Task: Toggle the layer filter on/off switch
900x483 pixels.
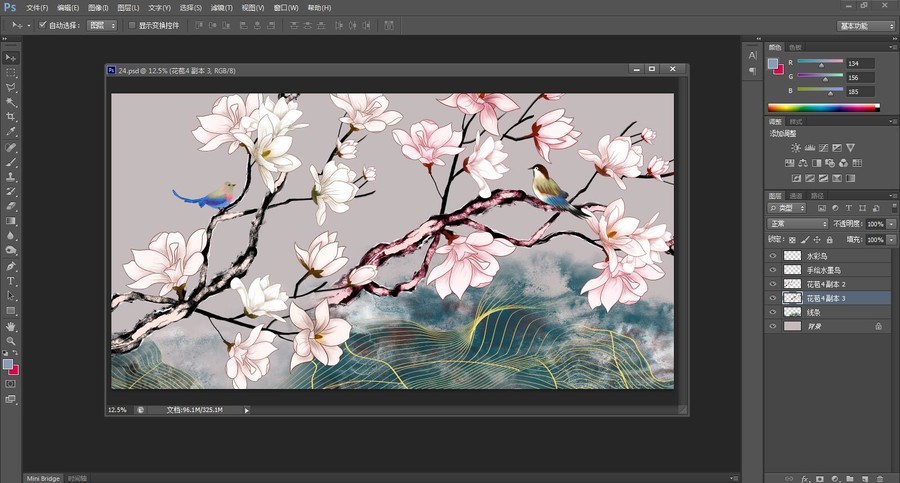Action: coord(894,208)
